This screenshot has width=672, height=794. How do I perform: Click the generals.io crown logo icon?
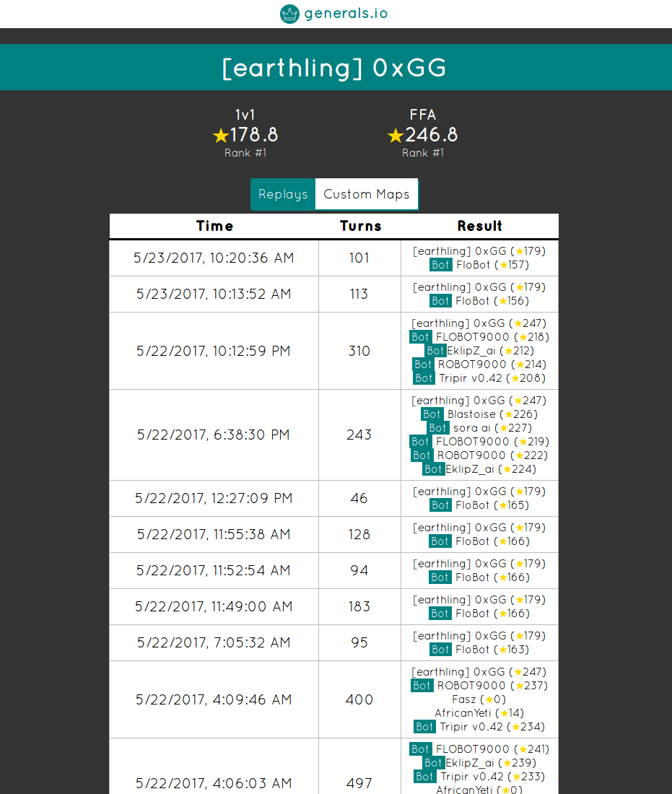tap(289, 14)
